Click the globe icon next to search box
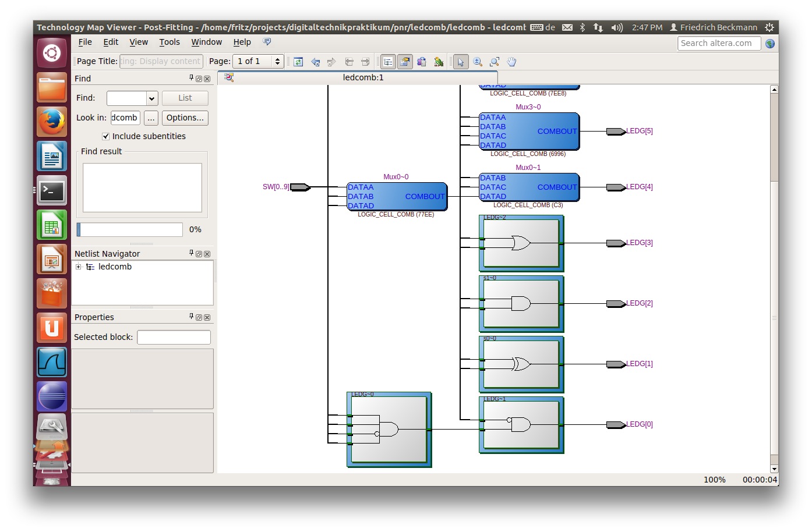The image size is (812, 532). pos(770,44)
